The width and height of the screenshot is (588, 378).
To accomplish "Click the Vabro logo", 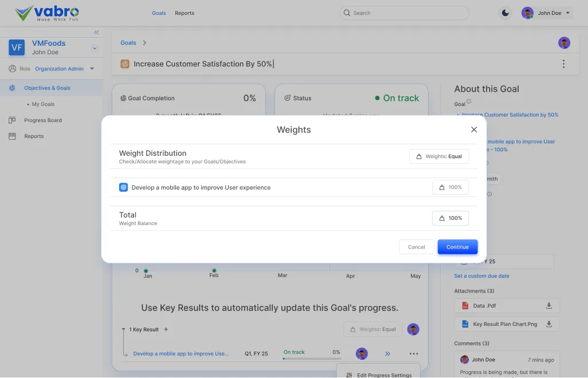I will coord(47,13).
